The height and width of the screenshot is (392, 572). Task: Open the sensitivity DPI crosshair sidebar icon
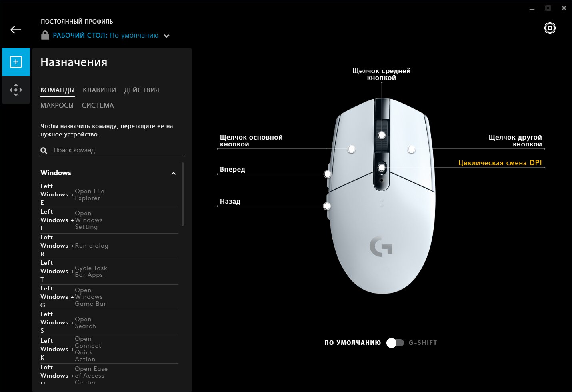[16, 90]
